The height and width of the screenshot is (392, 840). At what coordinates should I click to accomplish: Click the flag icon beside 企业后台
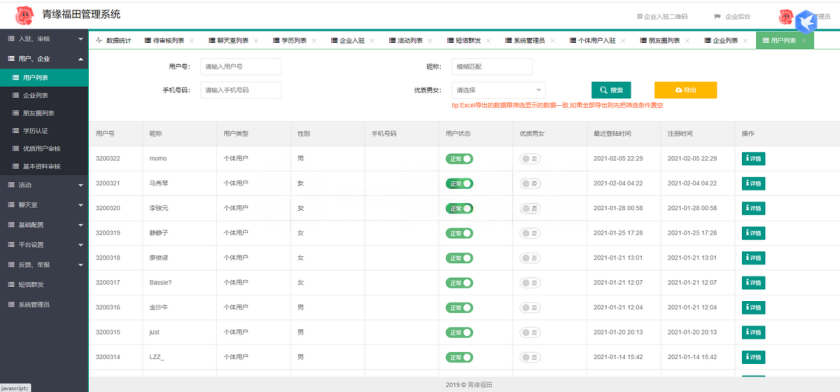click(x=717, y=17)
